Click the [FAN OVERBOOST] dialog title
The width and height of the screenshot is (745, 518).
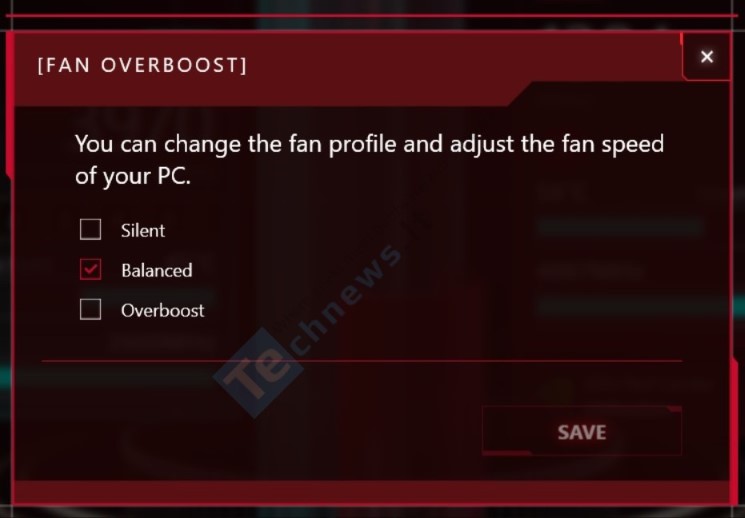tap(143, 65)
